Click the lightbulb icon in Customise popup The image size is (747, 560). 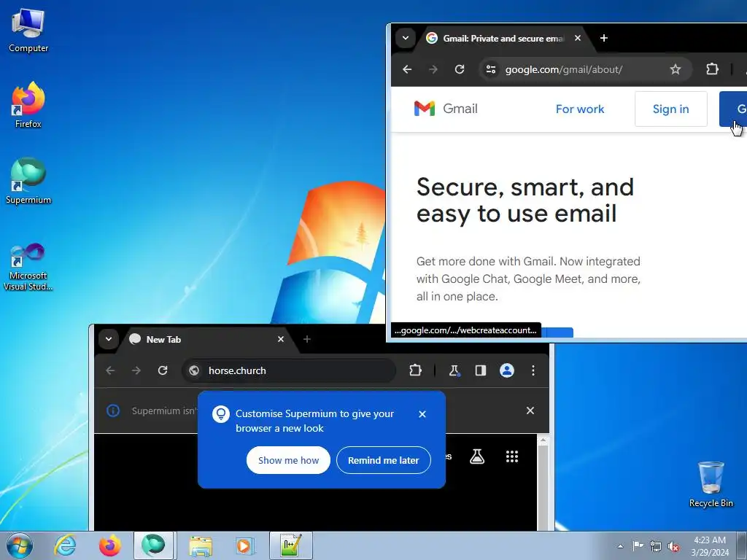click(x=221, y=414)
